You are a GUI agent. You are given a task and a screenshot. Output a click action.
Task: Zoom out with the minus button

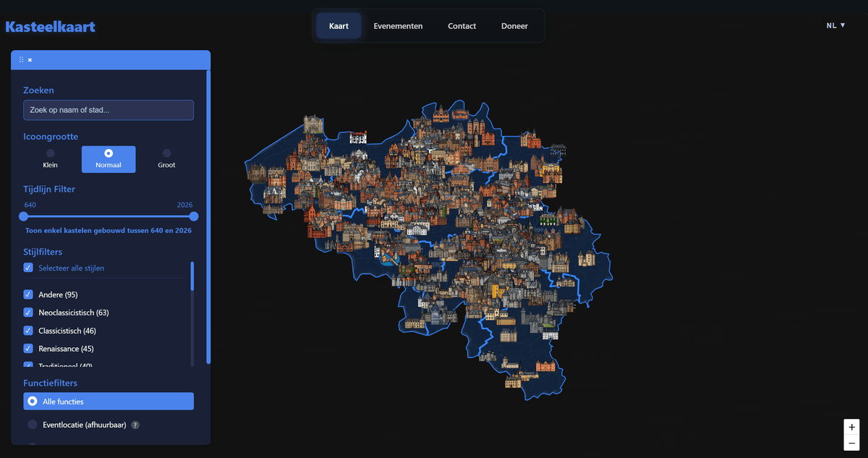pyautogui.click(x=851, y=443)
